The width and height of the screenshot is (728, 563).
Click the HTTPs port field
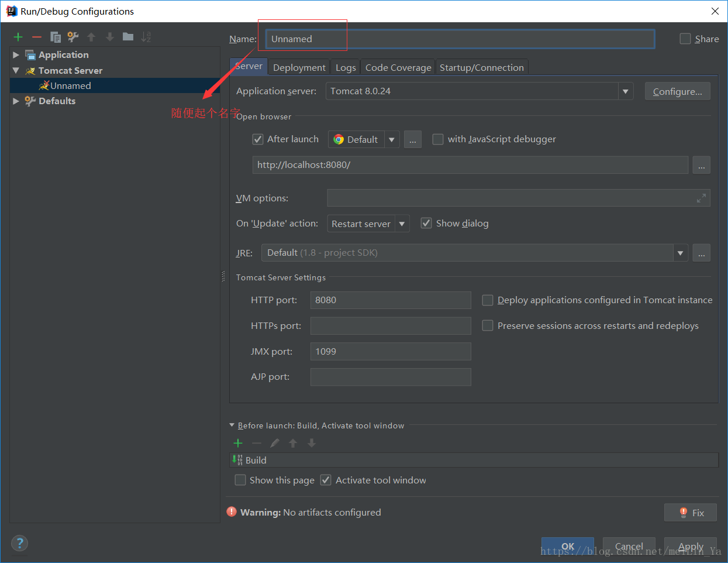click(x=391, y=326)
